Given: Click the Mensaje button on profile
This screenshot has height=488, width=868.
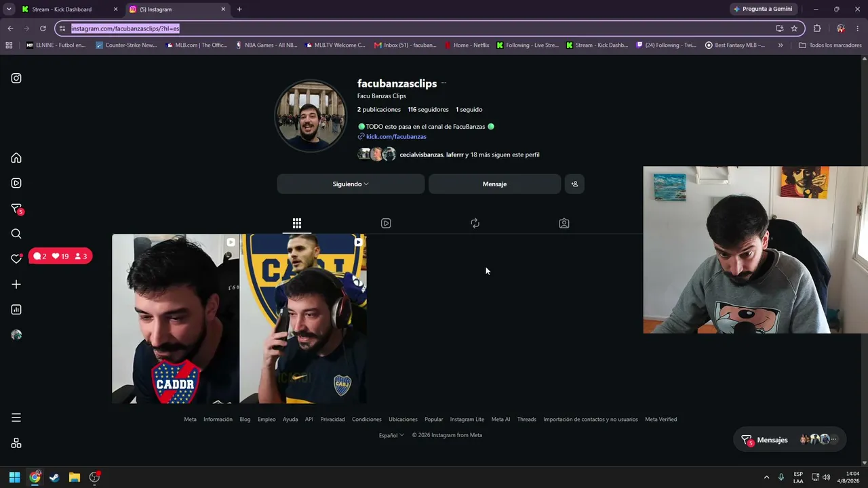Looking at the screenshot, I should pyautogui.click(x=494, y=184).
